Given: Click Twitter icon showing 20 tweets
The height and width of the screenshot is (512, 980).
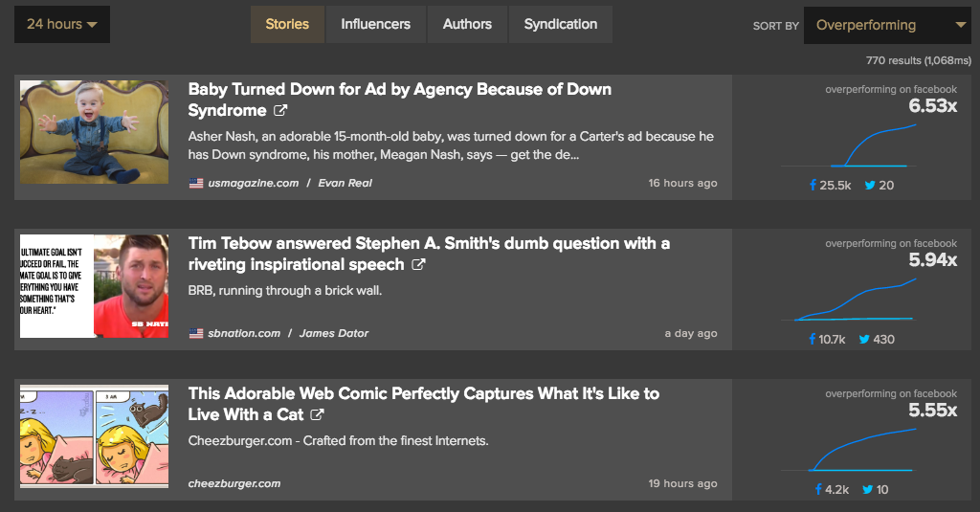Looking at the screenshot, I should [870, 185].
